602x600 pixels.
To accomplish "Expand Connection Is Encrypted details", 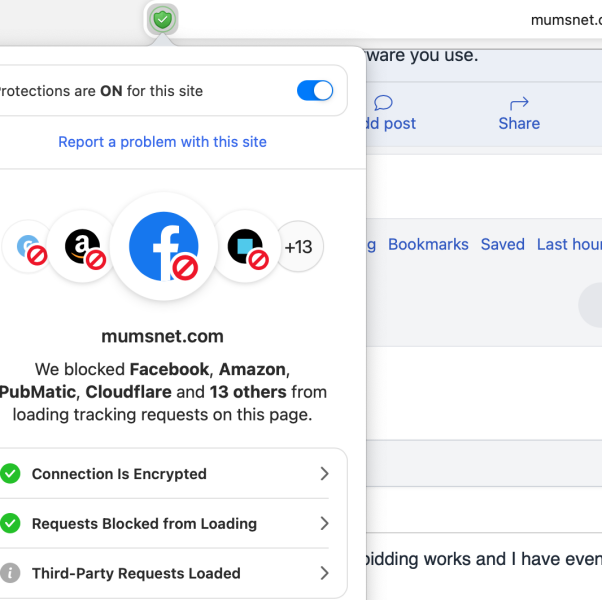I will click(x=324, y=474).
